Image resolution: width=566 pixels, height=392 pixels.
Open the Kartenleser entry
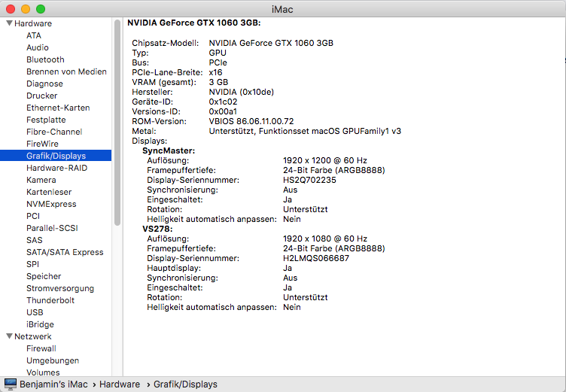pyautogui.click(x=49, y=192)
